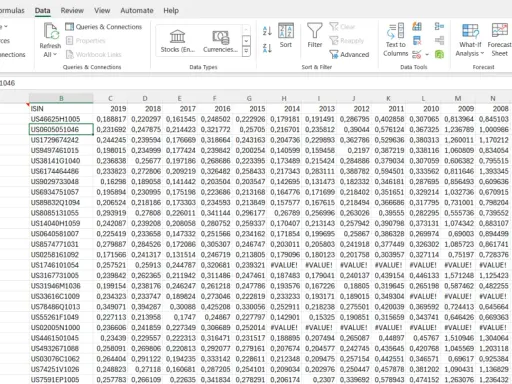
Task: Select cell US33616C1009
Action: pos(61,296)
